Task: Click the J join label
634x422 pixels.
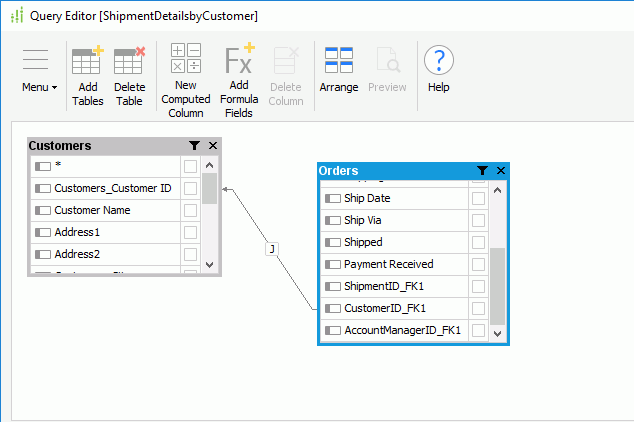Action: [x=271, y=248]
